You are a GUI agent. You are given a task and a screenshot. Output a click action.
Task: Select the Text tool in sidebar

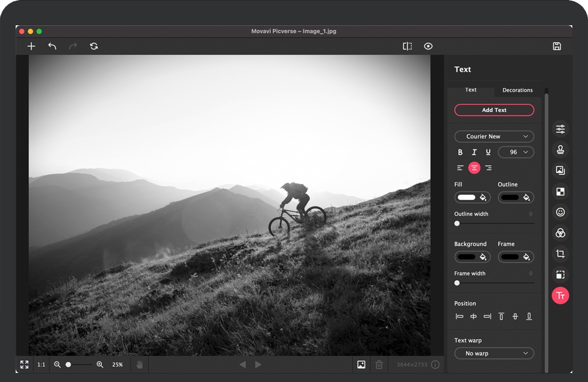click(560, 295)
